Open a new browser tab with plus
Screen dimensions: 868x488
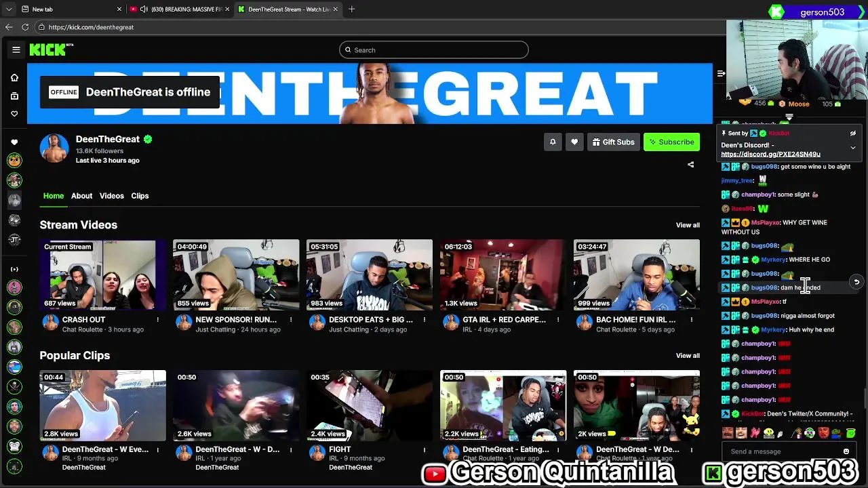[x=351, y=9]
